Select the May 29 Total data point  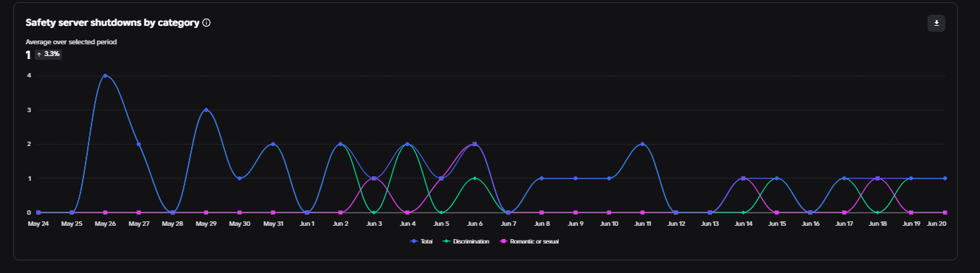206,110
